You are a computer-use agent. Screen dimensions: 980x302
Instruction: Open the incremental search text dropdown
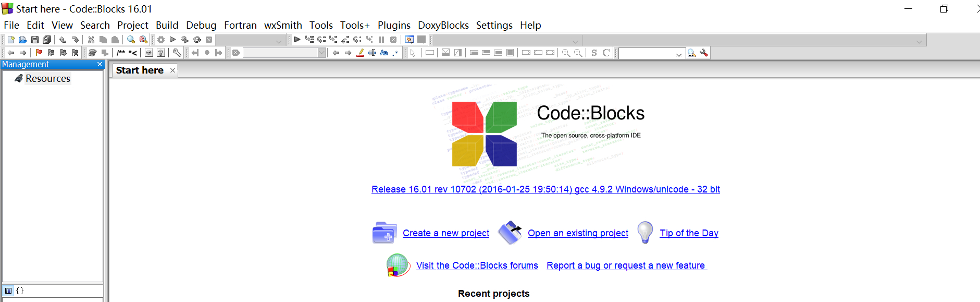tap(284, 53)
